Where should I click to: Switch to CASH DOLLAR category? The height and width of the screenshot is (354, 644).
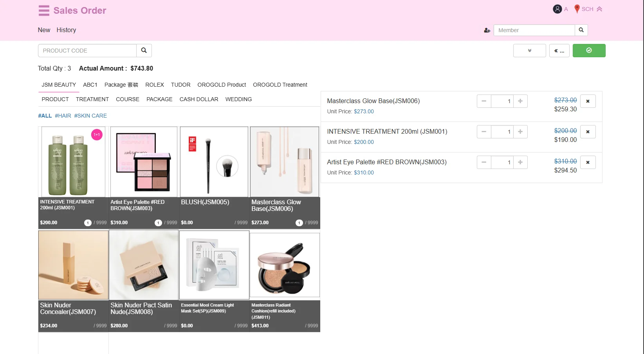pos(199,99)
